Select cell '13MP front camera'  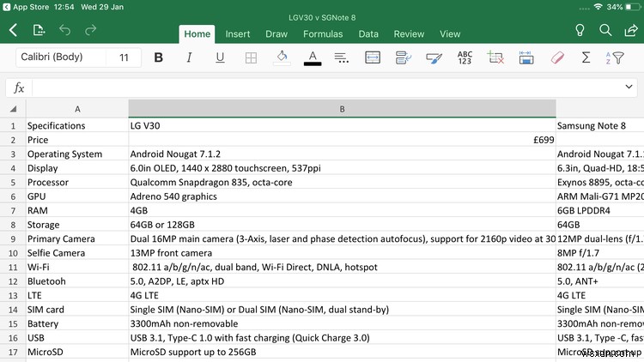pos(342,253)
